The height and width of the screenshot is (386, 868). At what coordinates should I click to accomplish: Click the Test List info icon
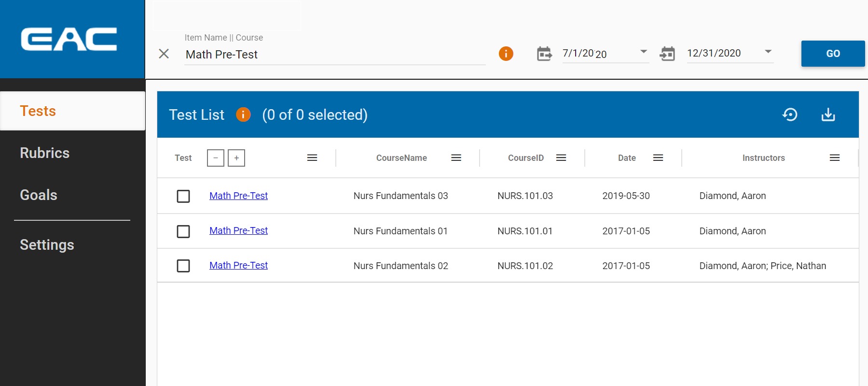[x=243, y=114]
